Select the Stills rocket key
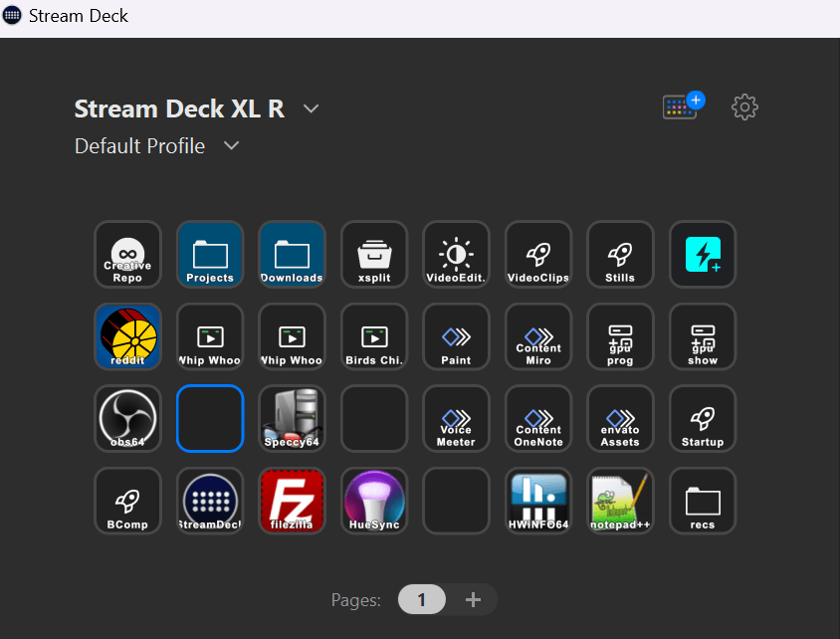Viewport: 840px width, 639px height. pos(620,255)
